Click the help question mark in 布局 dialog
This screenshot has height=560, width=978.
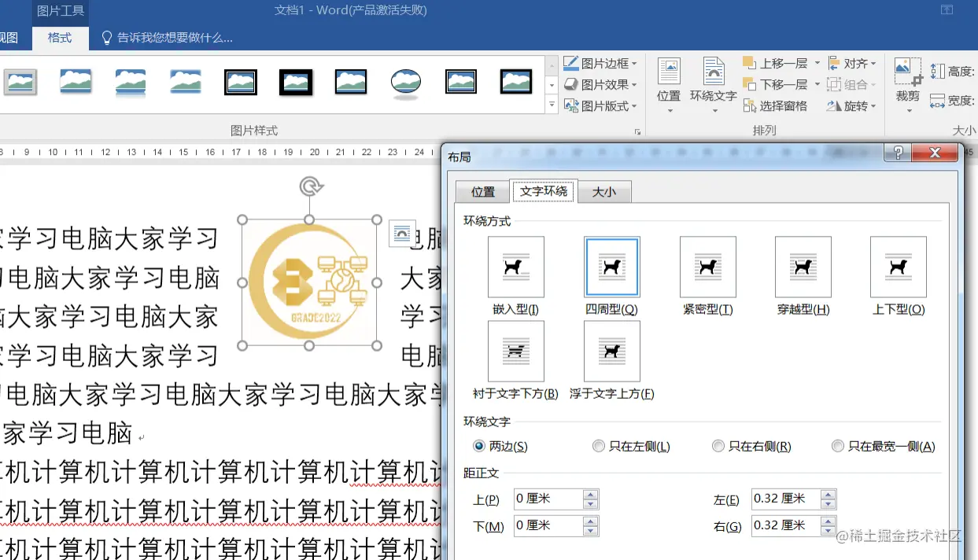[x=898, y=153]
